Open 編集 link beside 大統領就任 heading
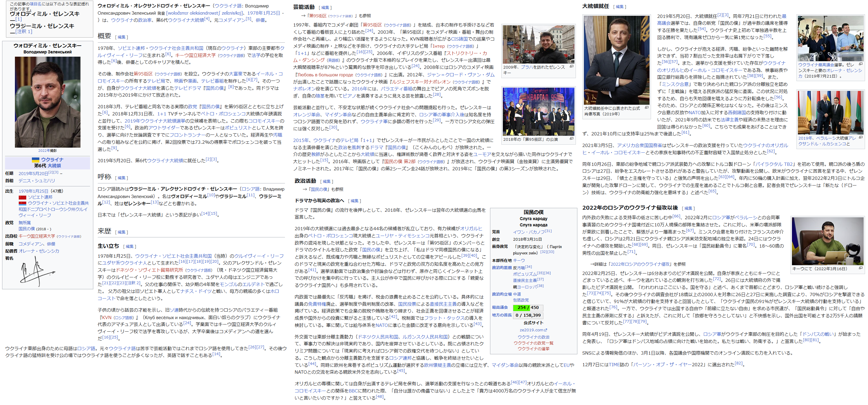Screen dimensions: 868x405 point(619,7)
